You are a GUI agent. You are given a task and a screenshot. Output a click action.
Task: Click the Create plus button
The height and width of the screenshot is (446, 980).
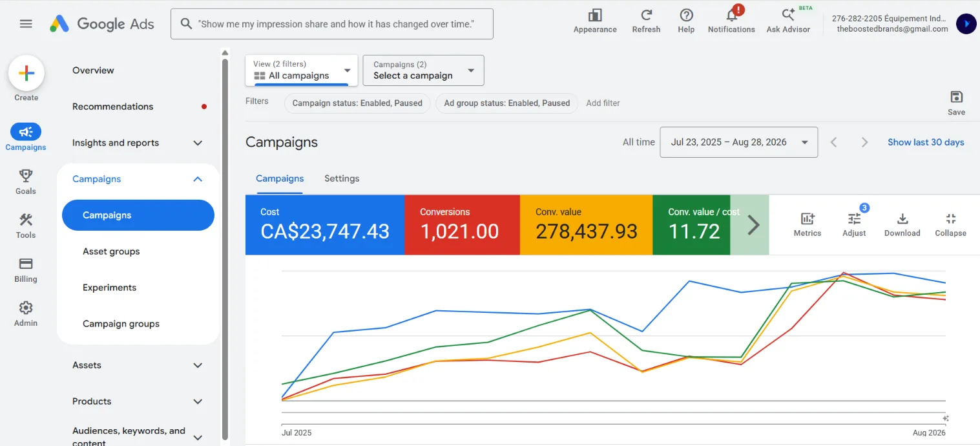[26, 73]
